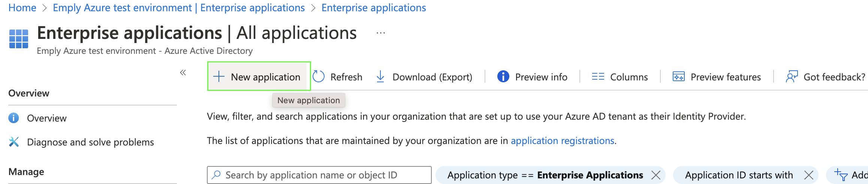
Task: Open Overview in the sidebar
Action: click(46, 118)
